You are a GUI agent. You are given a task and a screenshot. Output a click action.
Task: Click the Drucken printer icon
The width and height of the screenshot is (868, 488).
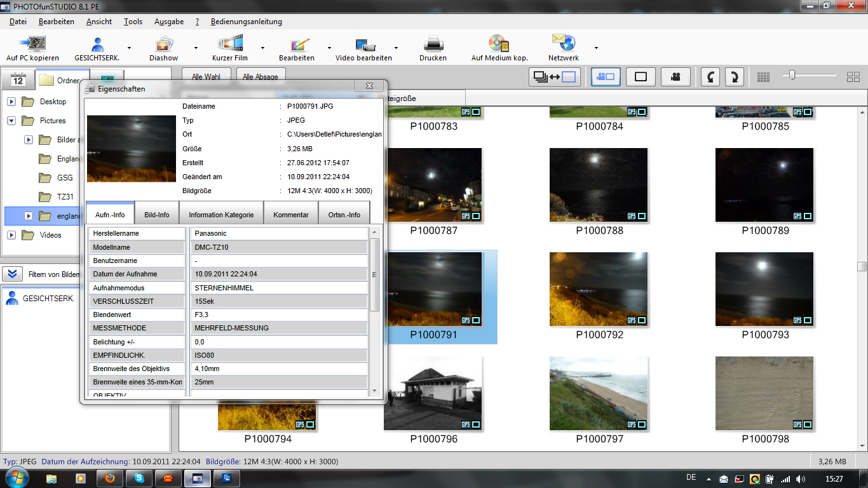click(x=433, y=43)
